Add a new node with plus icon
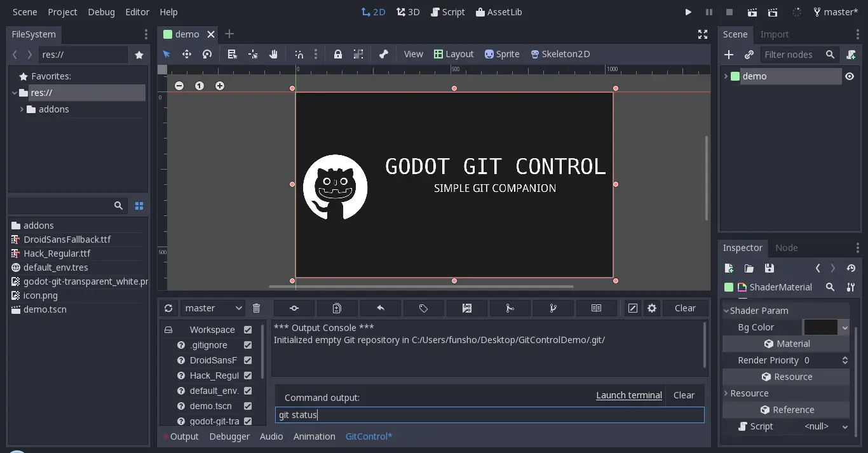Screen dimensions: 868x453 pos(729,55)
